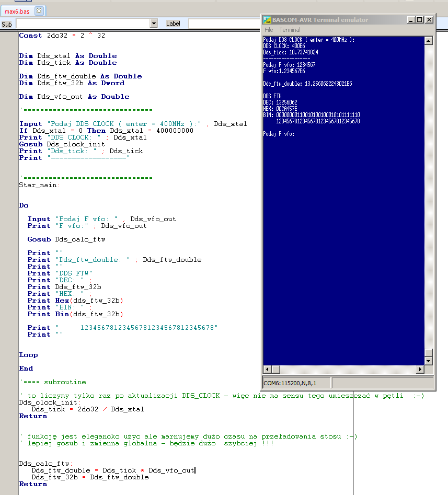Close the Terminal emulator window
Viewport: 448px width, 495px height.
pos(429,20)
